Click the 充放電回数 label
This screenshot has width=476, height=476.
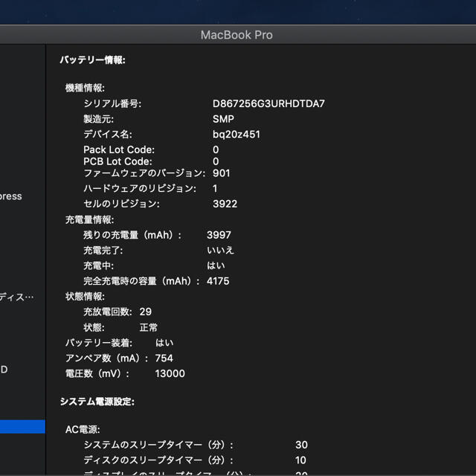tap(108, 312)
